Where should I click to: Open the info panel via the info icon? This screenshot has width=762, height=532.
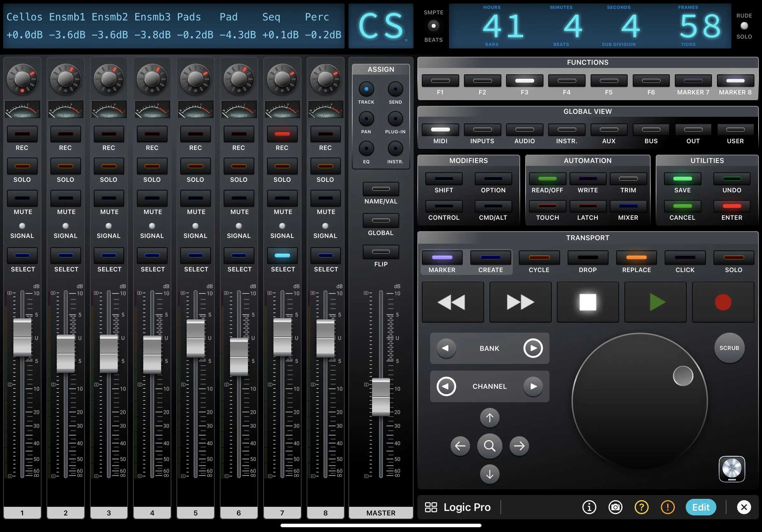coord(589,507)
